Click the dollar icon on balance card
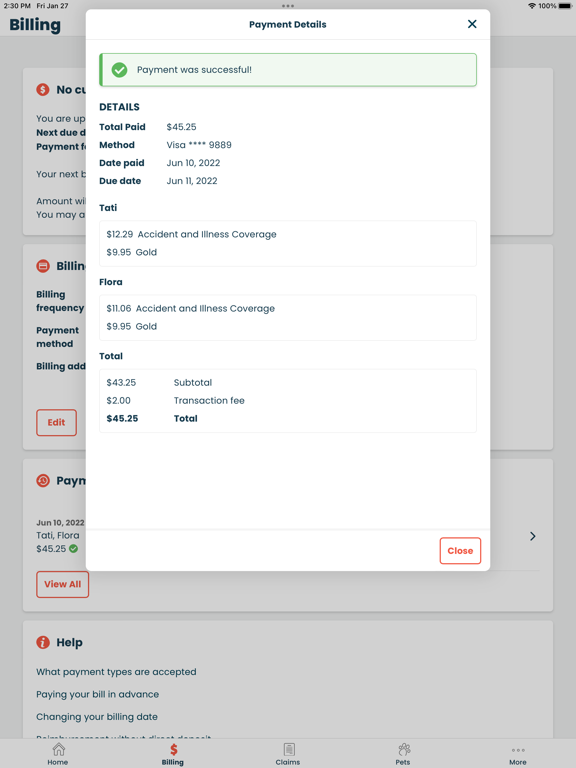Image resolution: width=576 pixels, height=768 pixels. click(x=43, y=90)
